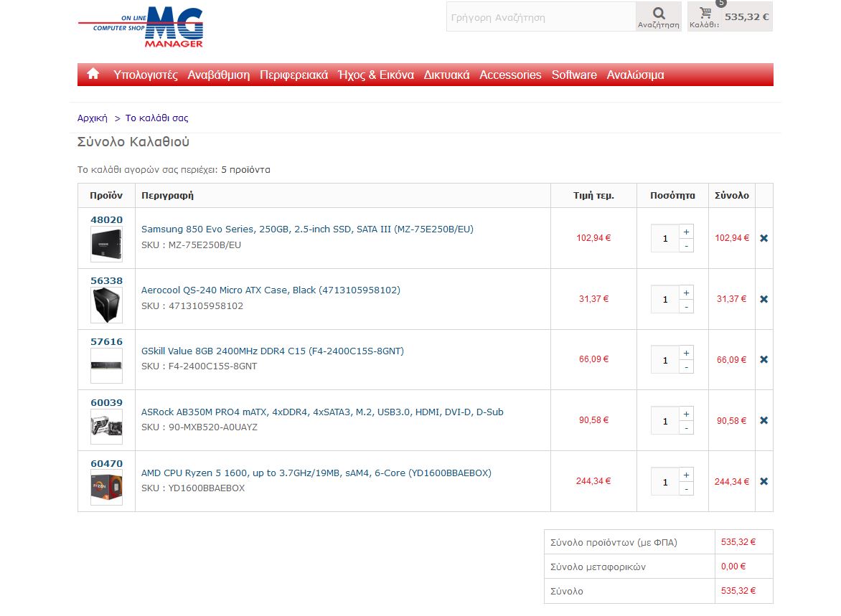The height and width of the screenshot is (616, 841).
Task: Click quantity field for Samsung 850 Evo
Action: pos(665,239)
